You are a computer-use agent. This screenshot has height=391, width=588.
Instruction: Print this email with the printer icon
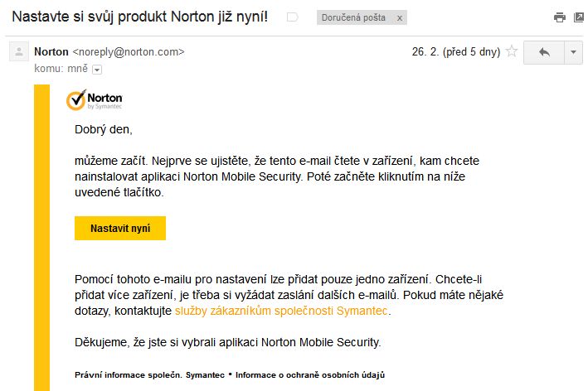(560, 17)
